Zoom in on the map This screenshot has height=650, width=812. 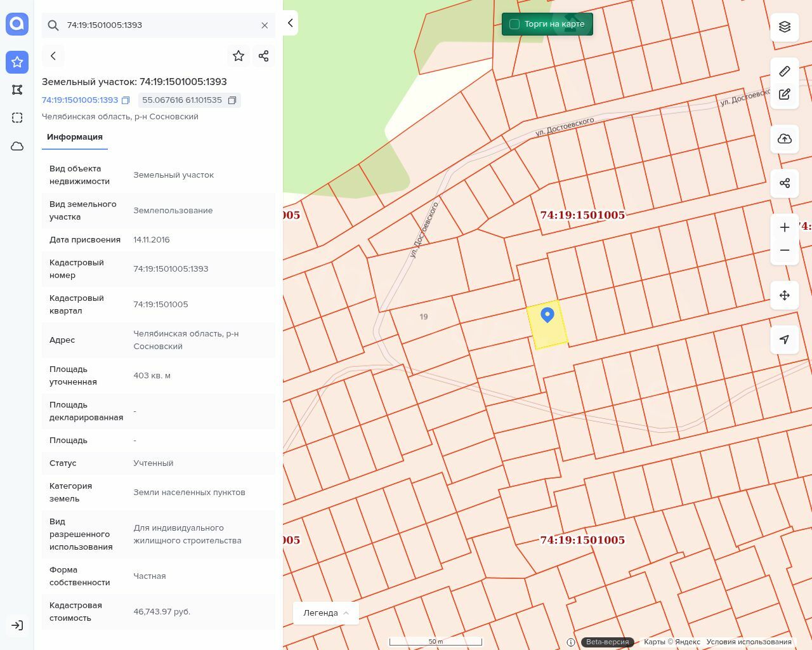pos(785,227)
